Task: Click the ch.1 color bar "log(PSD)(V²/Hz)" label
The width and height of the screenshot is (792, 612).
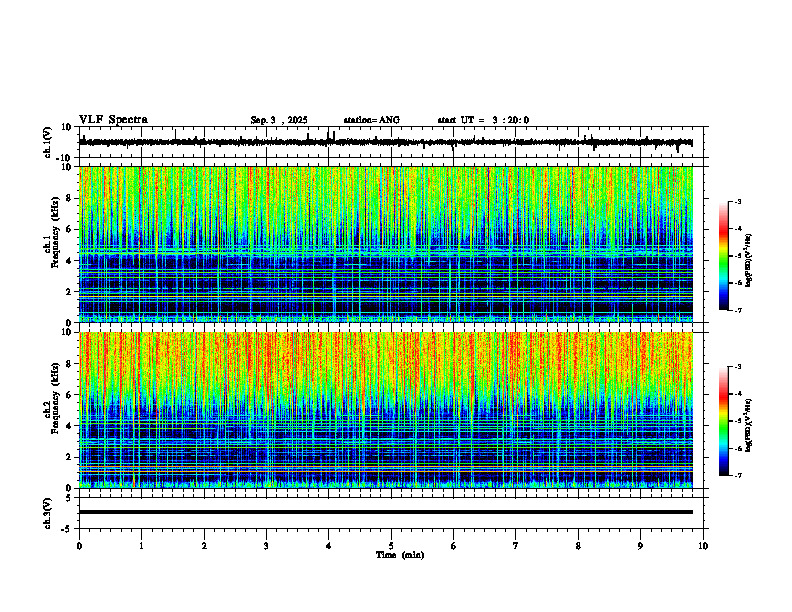Action: [x=749, y=260]
